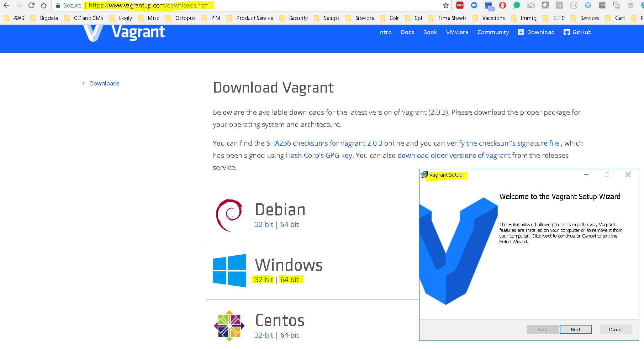
Task: Open the browser home page icon
Action: pos(44,5)
